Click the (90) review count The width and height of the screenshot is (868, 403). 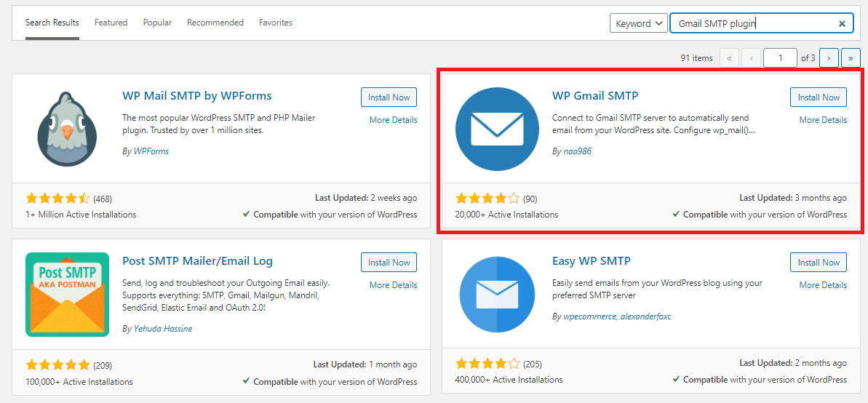(530, 199)
